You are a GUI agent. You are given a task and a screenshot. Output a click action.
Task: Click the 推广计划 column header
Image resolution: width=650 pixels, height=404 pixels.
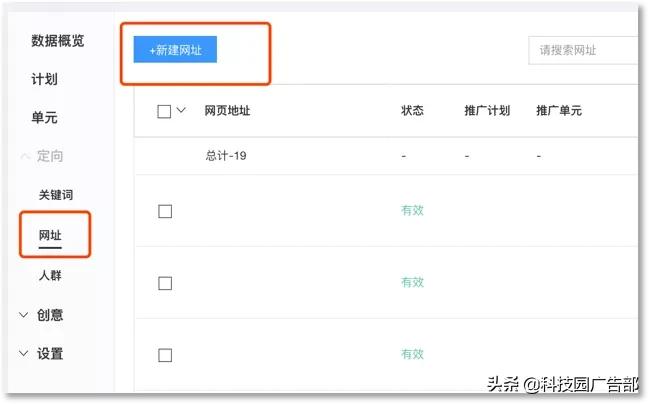click(x=487, y=111)
